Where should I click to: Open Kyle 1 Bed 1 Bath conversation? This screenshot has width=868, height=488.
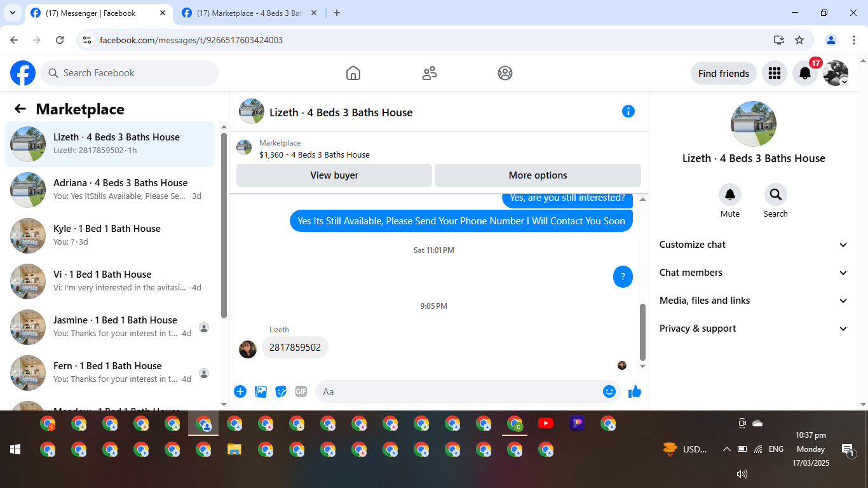[x=109, y=236]
